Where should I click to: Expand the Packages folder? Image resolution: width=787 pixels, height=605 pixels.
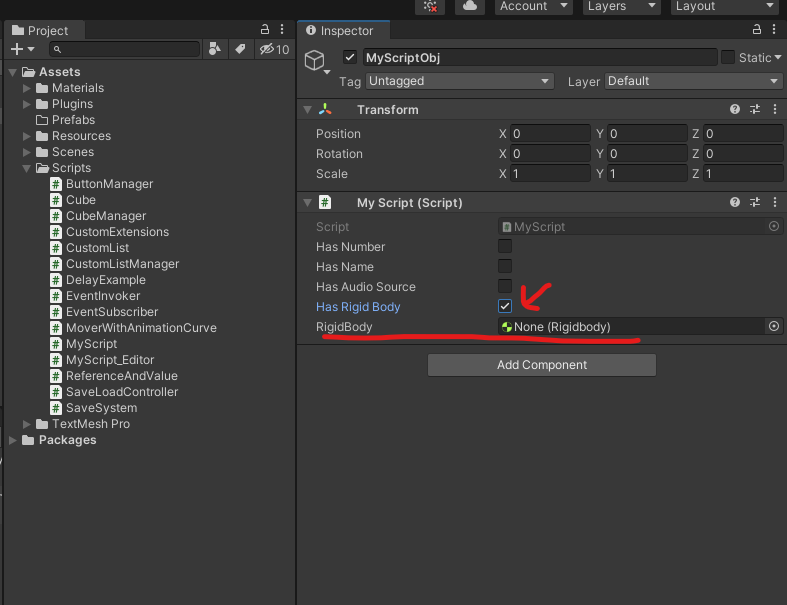click(x=13, y=440)
